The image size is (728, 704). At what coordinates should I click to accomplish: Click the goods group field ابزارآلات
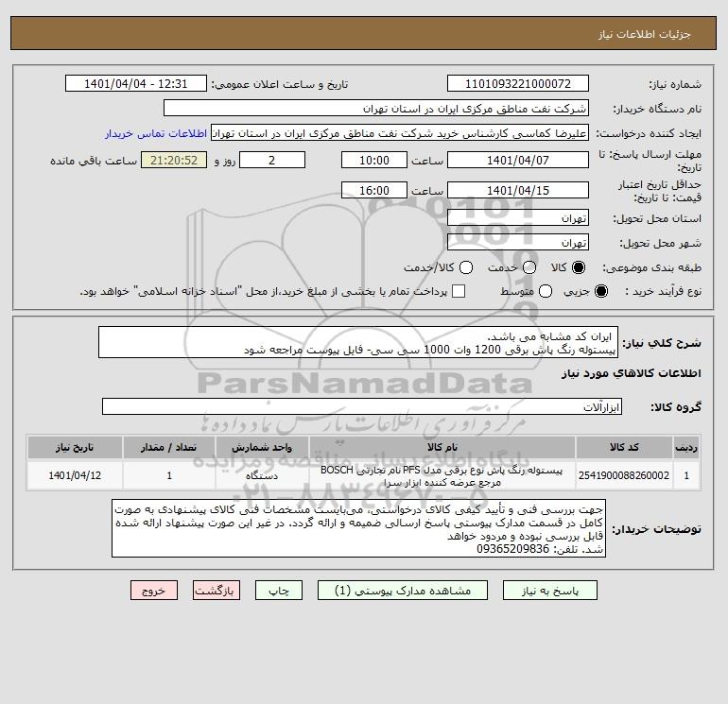(362, 406)
